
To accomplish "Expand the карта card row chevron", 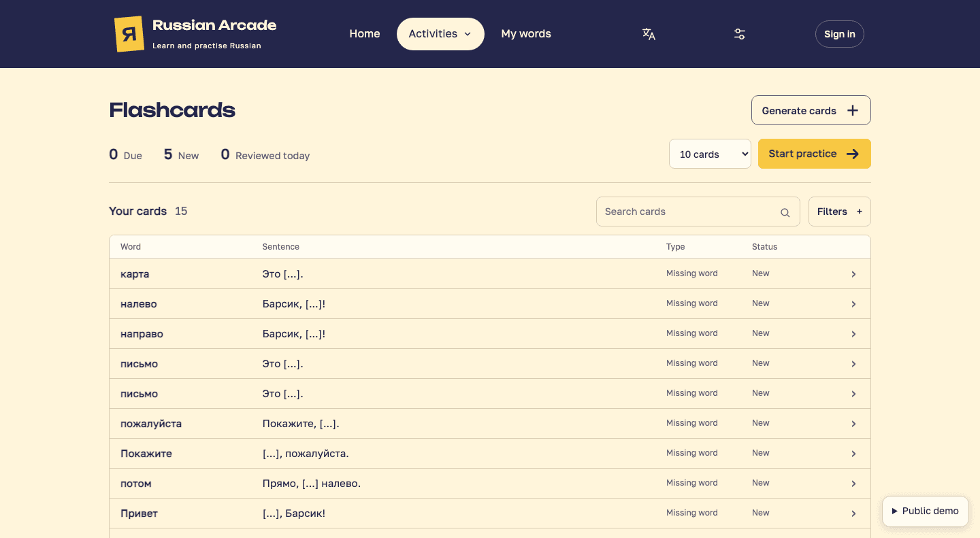I will tap(853, 274).
